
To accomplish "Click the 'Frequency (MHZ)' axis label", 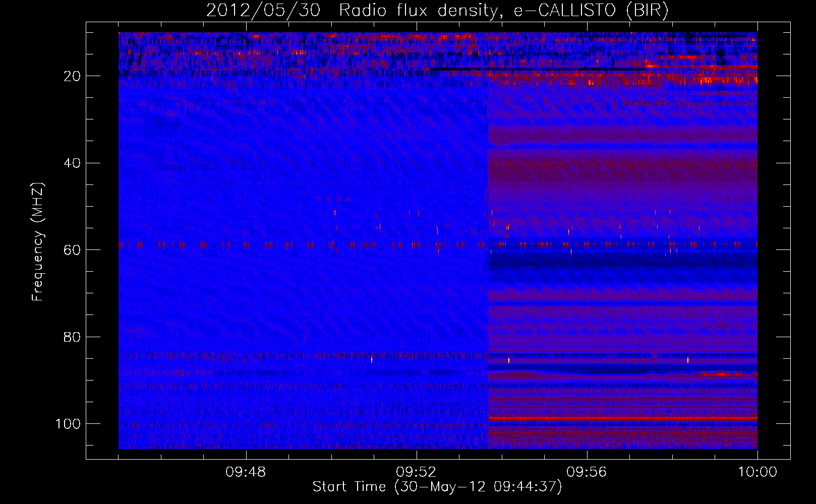I will (38, 241).
